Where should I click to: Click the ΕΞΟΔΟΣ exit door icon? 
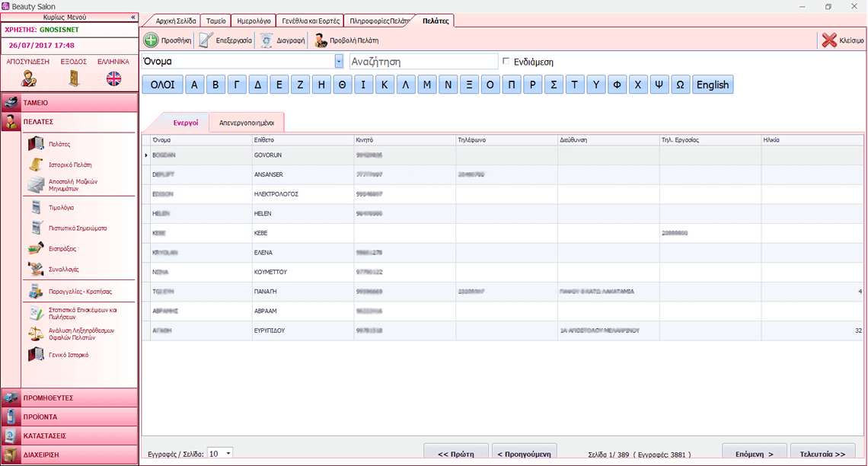(x=74, y=78)
